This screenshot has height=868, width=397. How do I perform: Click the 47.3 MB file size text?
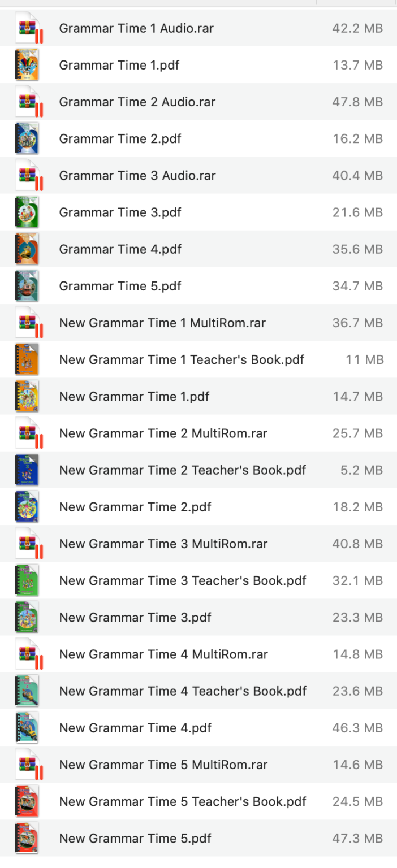357,838
